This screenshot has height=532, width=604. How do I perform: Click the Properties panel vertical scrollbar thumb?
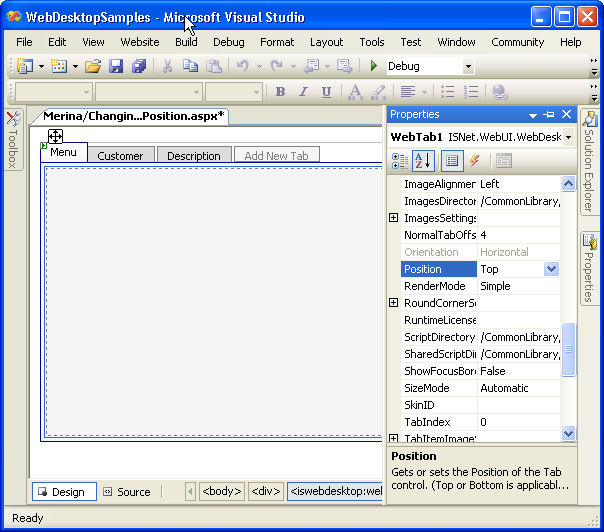click(x=569, y=350)
